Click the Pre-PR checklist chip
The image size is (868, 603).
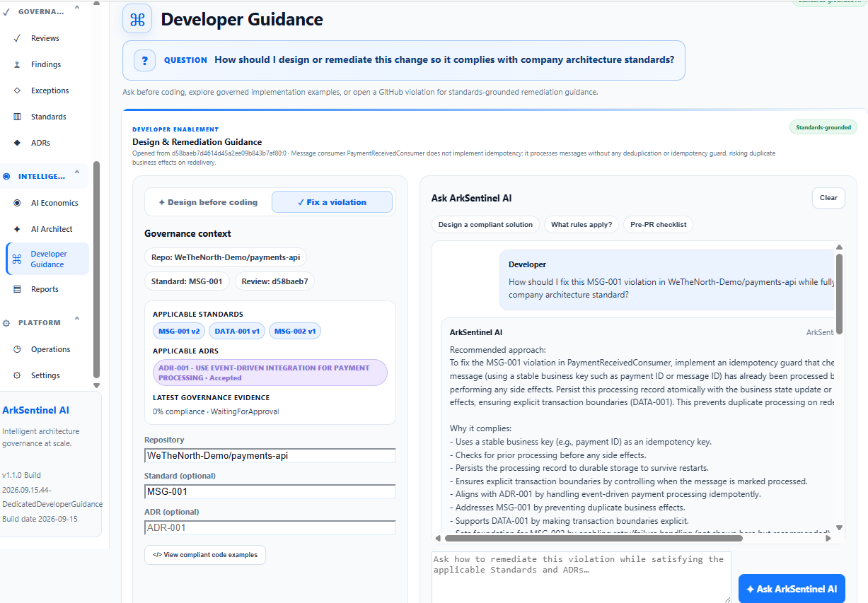pyautogui.click(x=658, y=225)
